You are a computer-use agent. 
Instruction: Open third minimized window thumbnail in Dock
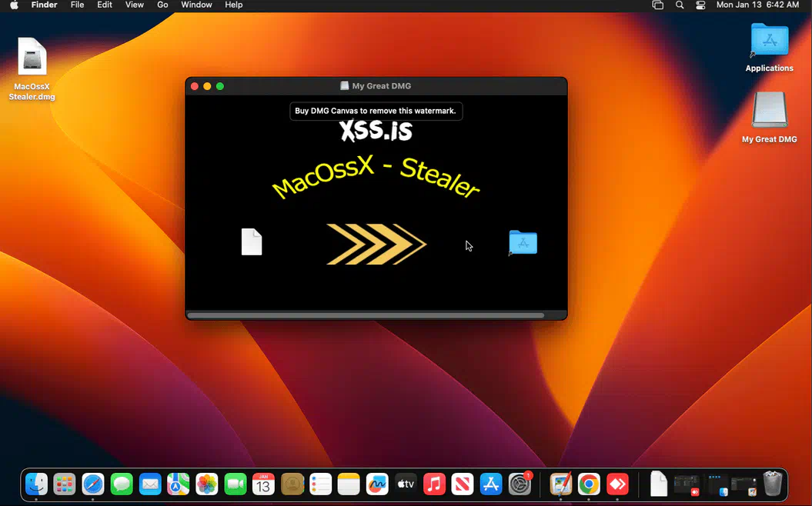coord(744,484)
